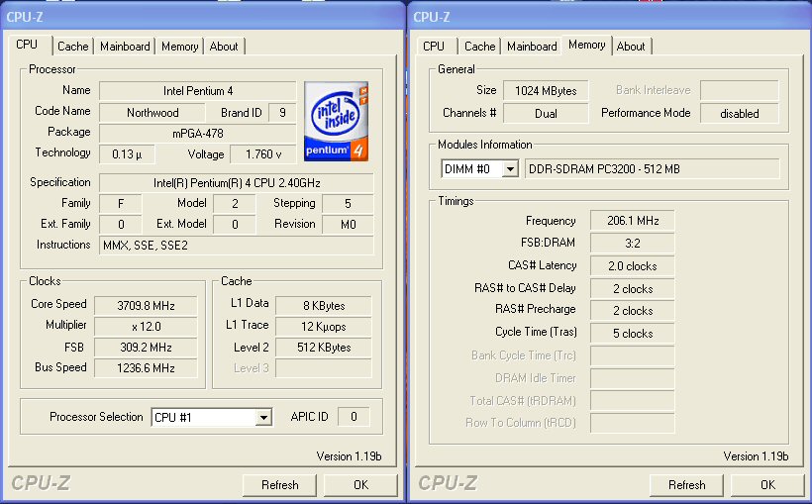Click the right CPU-Z window title bar
Viewport: 812px width, 504px height.
610,17
